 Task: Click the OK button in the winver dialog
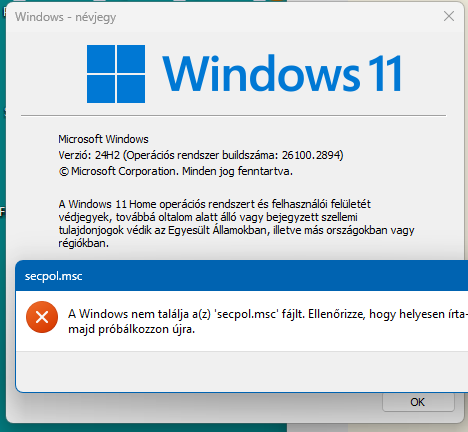click(418, 402)
